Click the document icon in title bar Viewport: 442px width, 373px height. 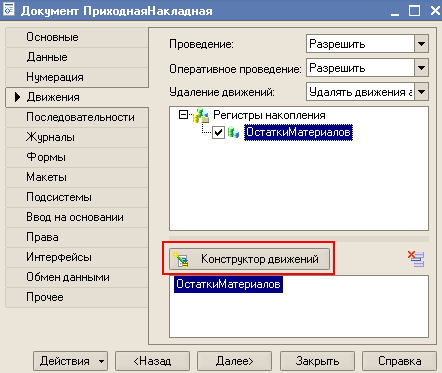[8, 9]
